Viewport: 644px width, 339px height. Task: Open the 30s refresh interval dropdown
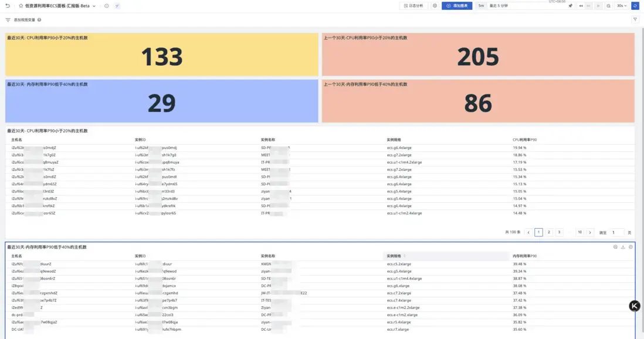click(x=621, y=6)
